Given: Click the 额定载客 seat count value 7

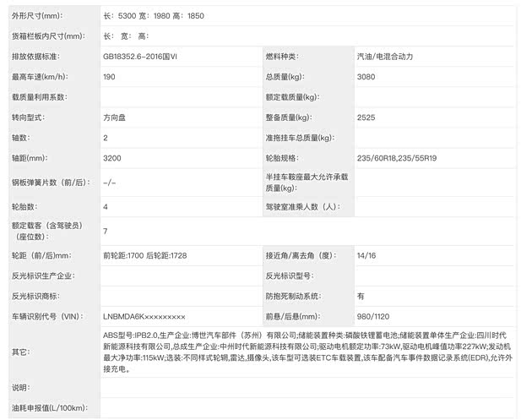Looking at the screenshot, I should (x=106, y=231).
